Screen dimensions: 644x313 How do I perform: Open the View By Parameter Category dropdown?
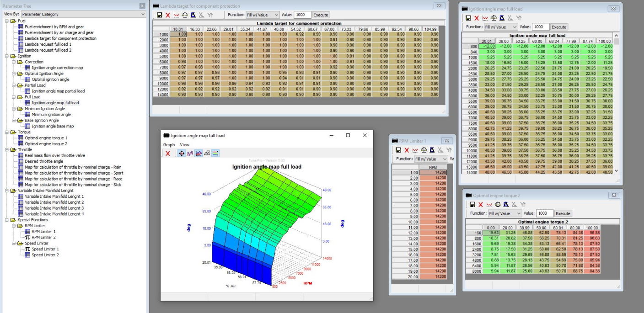point(83,14)
